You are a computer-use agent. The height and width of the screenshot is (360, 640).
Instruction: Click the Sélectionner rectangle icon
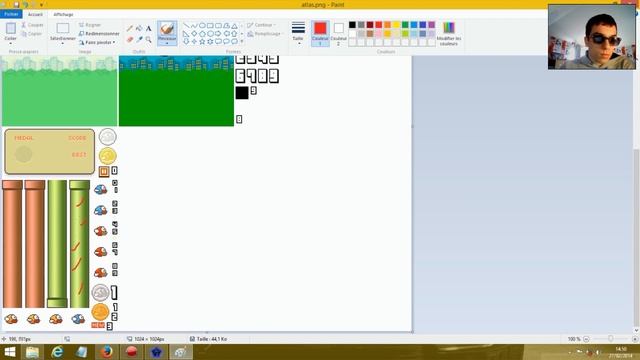pos(62,28)
